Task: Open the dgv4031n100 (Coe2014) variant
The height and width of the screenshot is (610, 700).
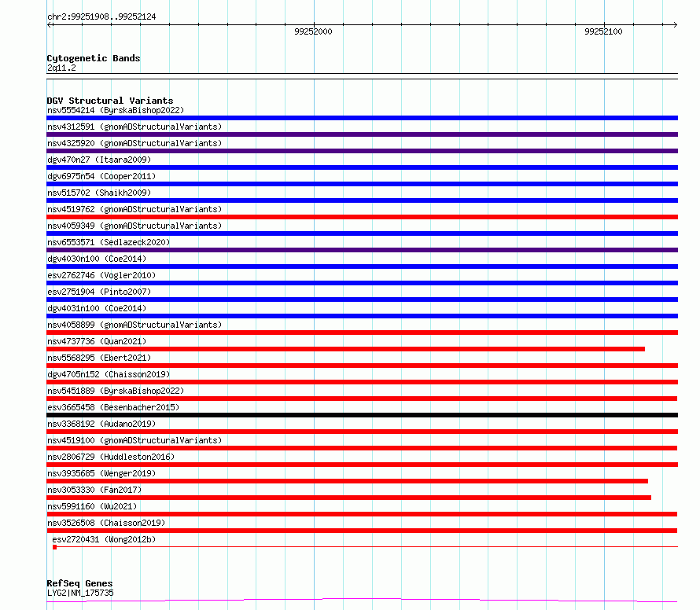Action: (x=97, y=308)
